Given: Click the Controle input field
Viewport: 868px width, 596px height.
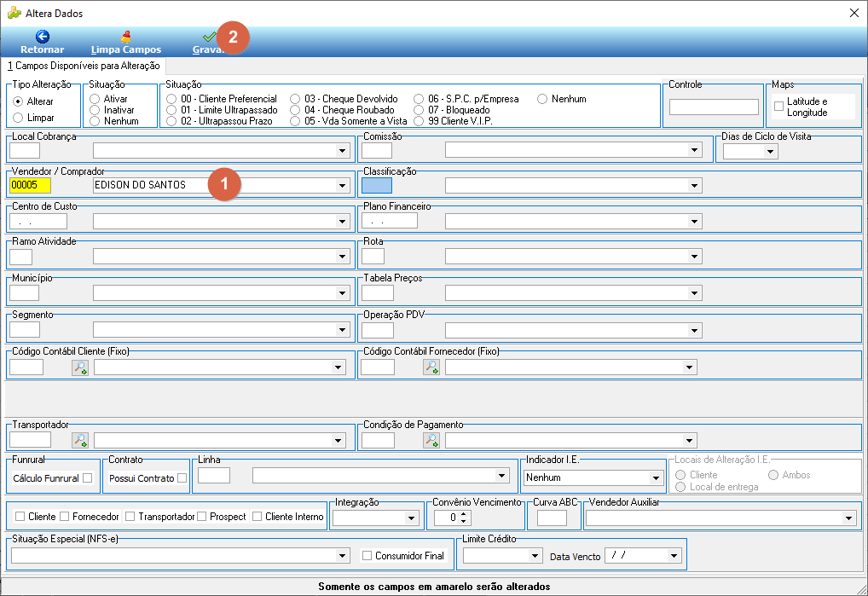Looking at the screenshot, I should 714,107.
